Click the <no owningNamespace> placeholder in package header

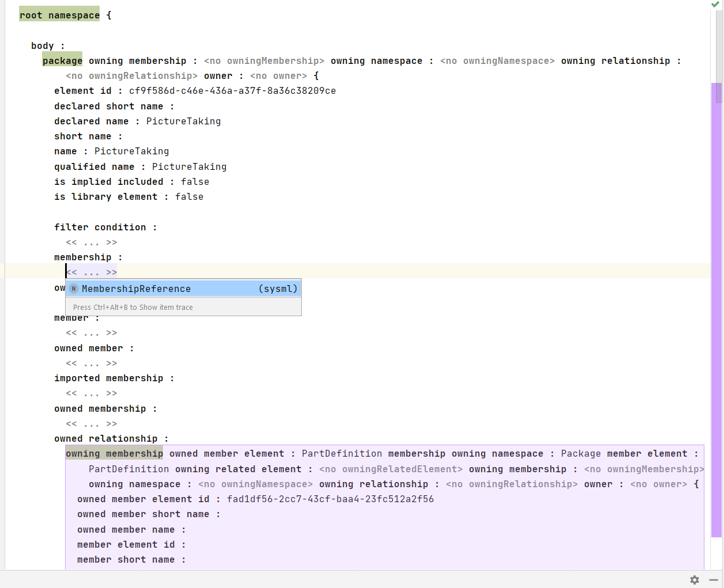tap(498, 61)
